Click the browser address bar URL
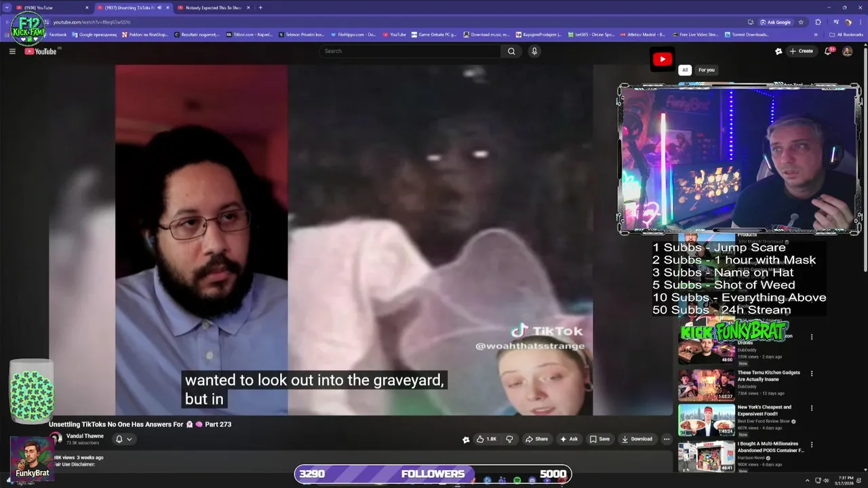Image resolution: width=868 pixels, height=488 pixels. [x=92, y=22]
